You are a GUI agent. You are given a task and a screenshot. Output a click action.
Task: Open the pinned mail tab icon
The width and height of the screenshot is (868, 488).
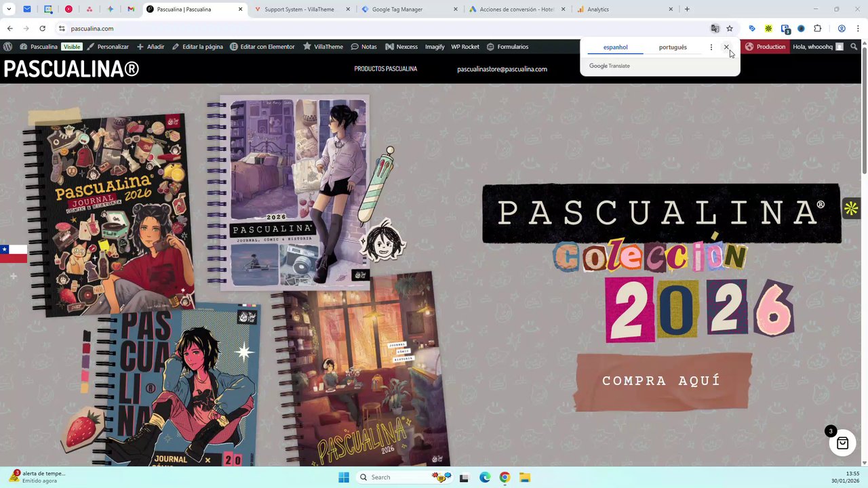(27, 9)
